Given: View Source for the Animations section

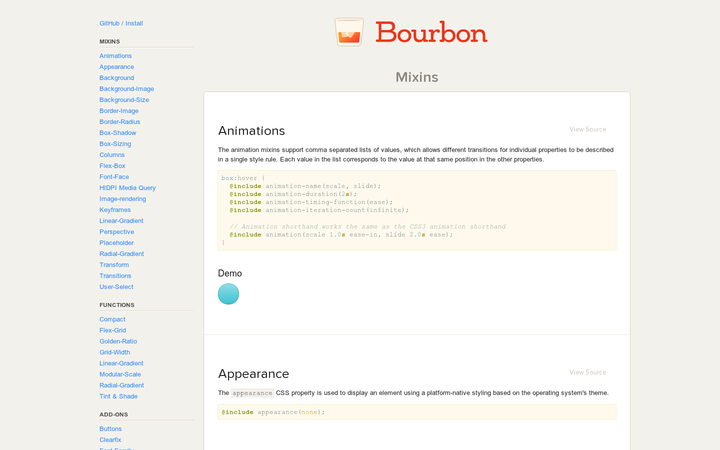Looking at the screenshot, I should click(588, 129).
